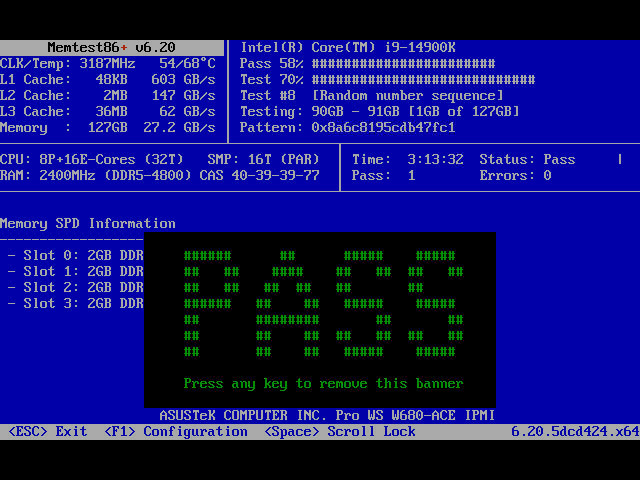The height and width of the screenshot is (480, 640).
Task: Click the Intel Core i9-14900K text
Action: coord(348,47)
